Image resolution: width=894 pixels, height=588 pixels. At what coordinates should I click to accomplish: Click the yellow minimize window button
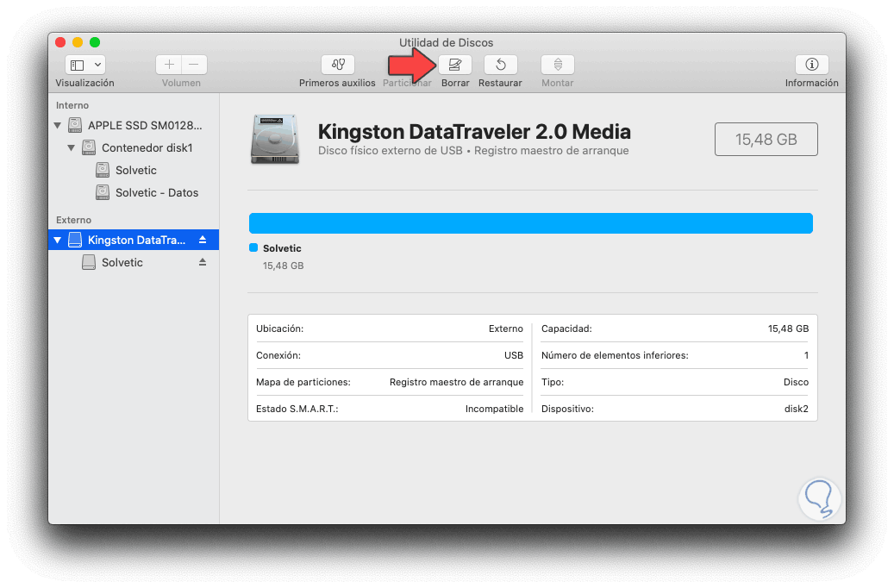78,42
